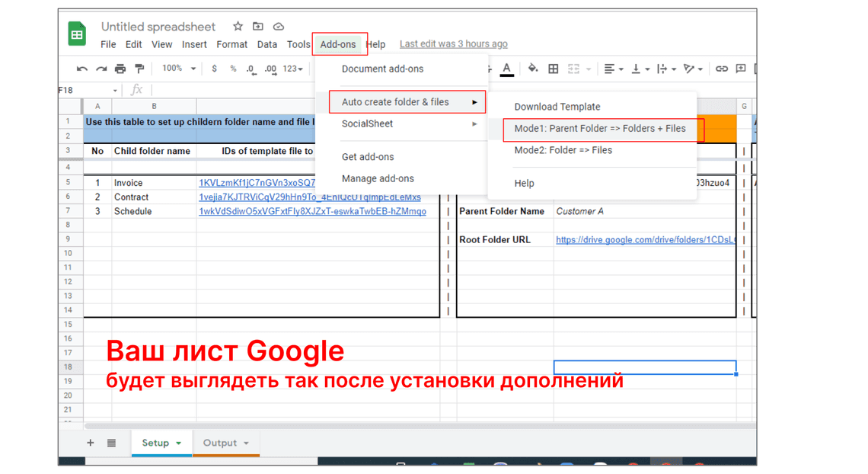The image size is (868, 474).
Task: Open the all sheets list icon
Action: [x=111, y=443]
